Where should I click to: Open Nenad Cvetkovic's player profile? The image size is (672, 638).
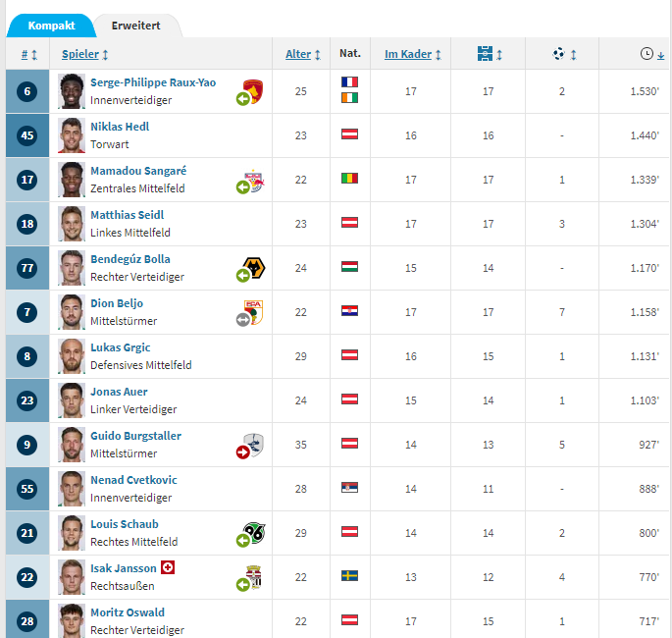click(x=133, y=480)
